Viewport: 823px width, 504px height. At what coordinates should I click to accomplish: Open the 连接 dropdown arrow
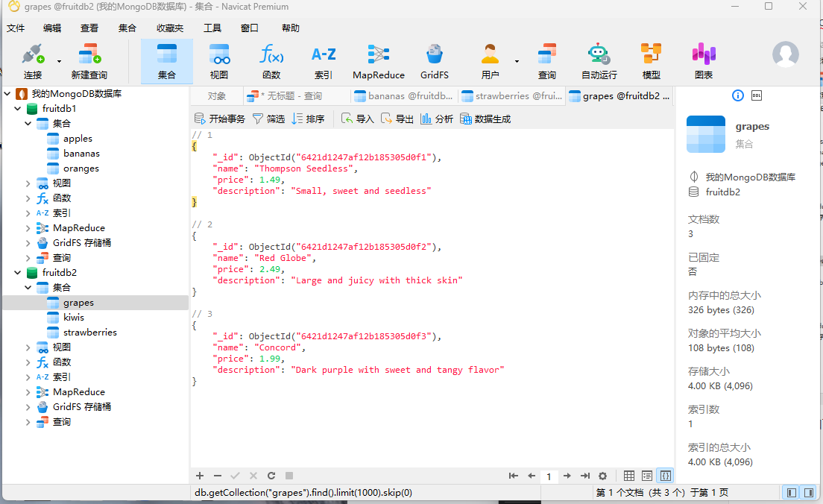[x=59, y=61]
